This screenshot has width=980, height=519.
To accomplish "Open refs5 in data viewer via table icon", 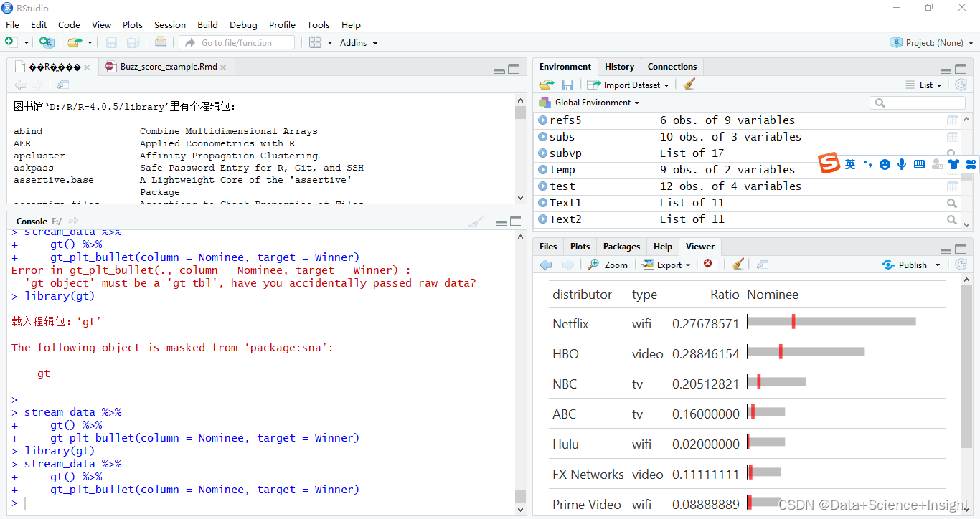I will tap(953, 120).
